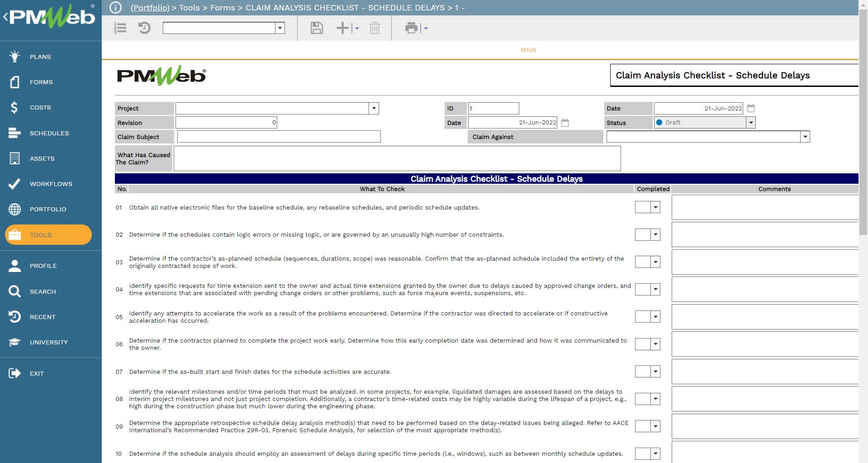This screenshot has width=868, height=463.
Task: Open Completed dropdown for checklist item 03
Action: pos(655,262)
